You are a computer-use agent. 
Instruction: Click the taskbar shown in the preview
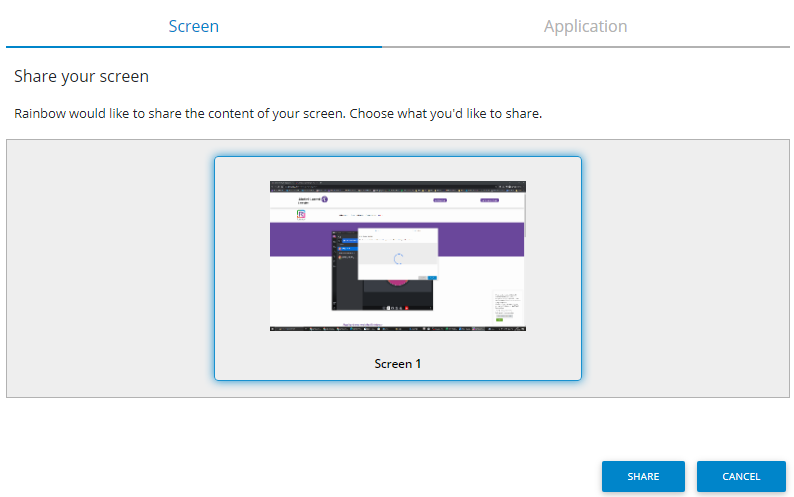tap(397, 328)
